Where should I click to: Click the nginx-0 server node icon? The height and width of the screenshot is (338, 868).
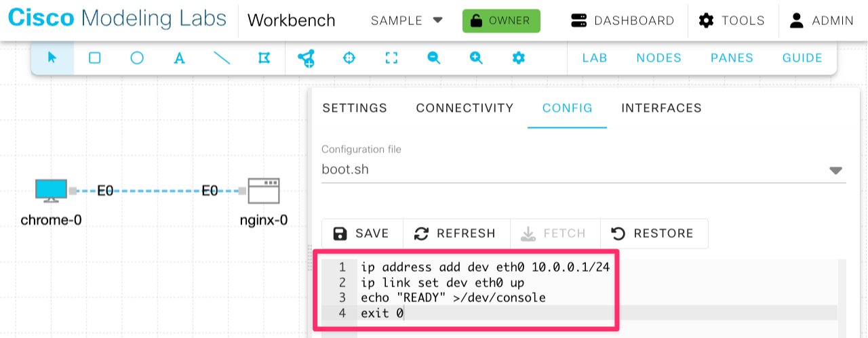[264, 191]
